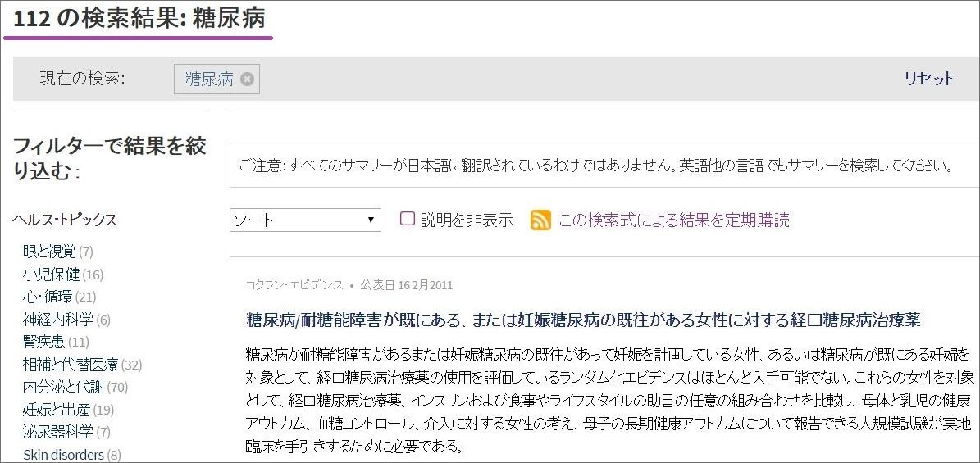
Task: Filter by 妊娠と出産 topic
Action: (57, 410)
